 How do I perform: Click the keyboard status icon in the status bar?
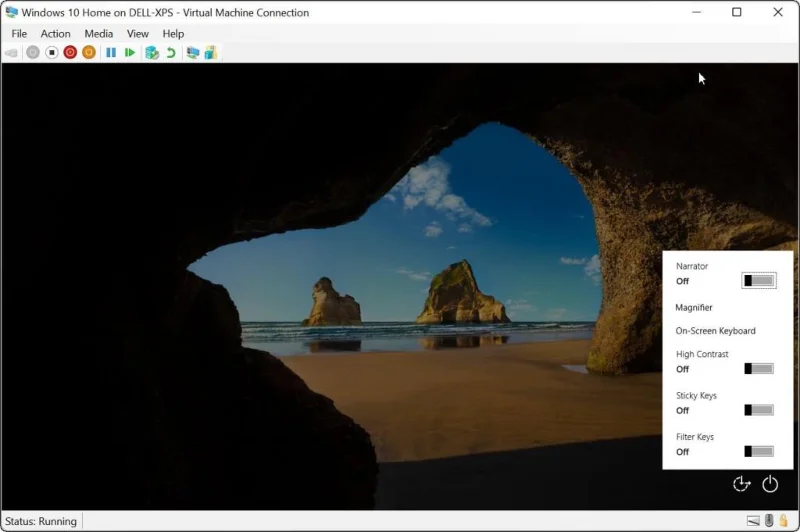[753, 521]
